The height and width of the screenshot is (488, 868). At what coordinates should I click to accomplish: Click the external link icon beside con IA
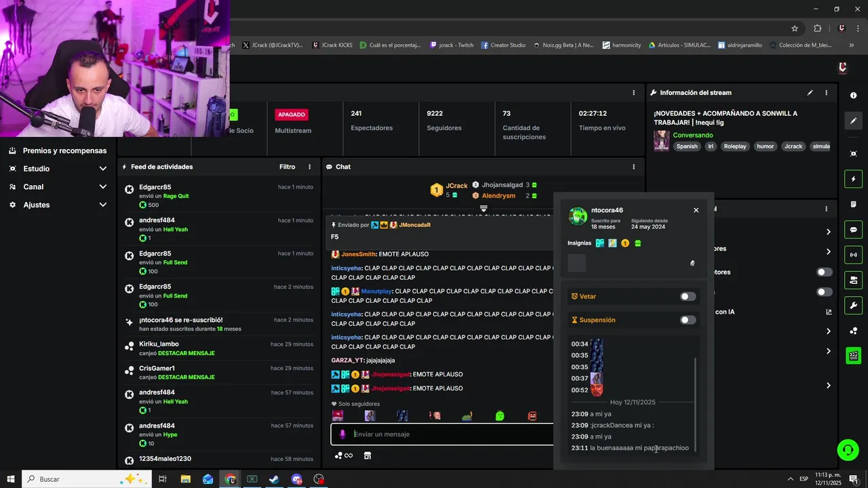coord(829,312)
